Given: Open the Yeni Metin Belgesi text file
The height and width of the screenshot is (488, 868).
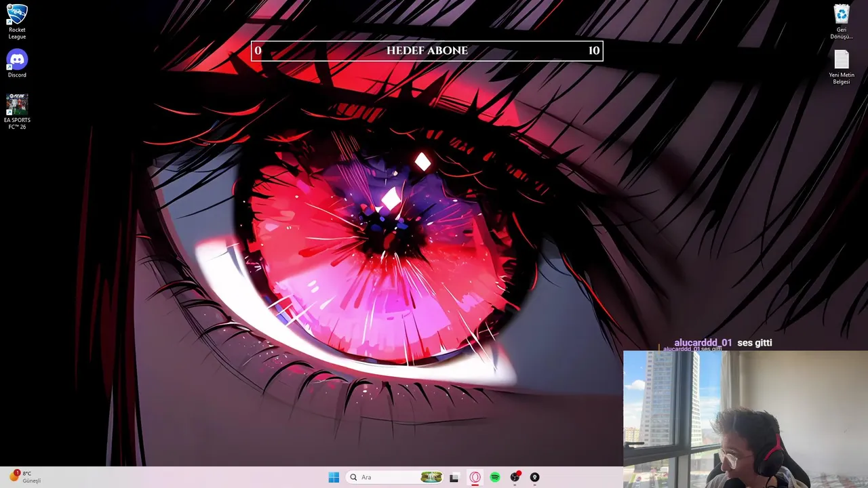Looking at the screenshot, I should coord(841,67).
